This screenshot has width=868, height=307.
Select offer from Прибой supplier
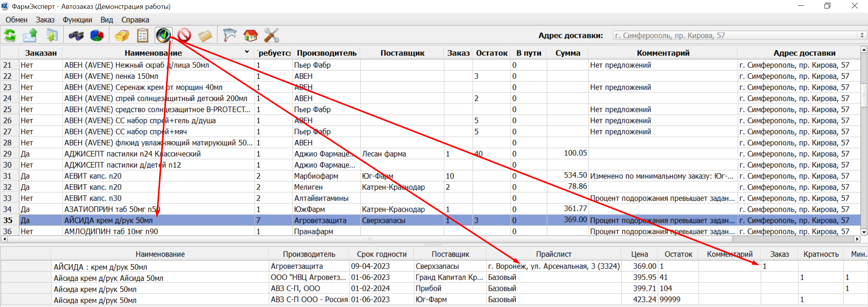[x=434, y=289]
